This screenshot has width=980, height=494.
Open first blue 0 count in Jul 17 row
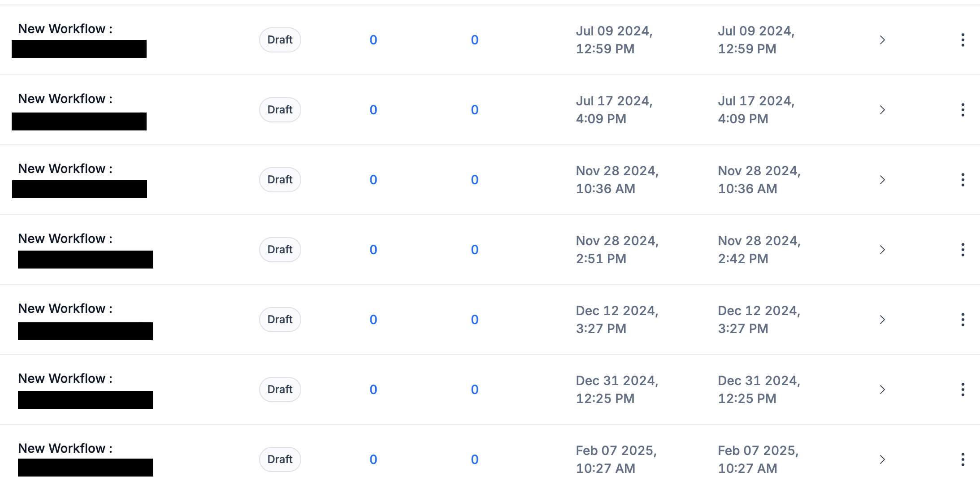(373, 110)
